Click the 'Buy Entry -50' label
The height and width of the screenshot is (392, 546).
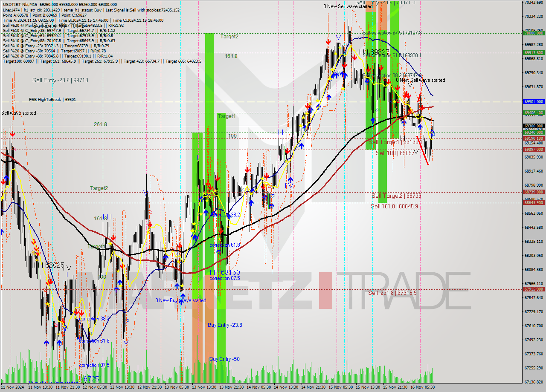(224, 359)
